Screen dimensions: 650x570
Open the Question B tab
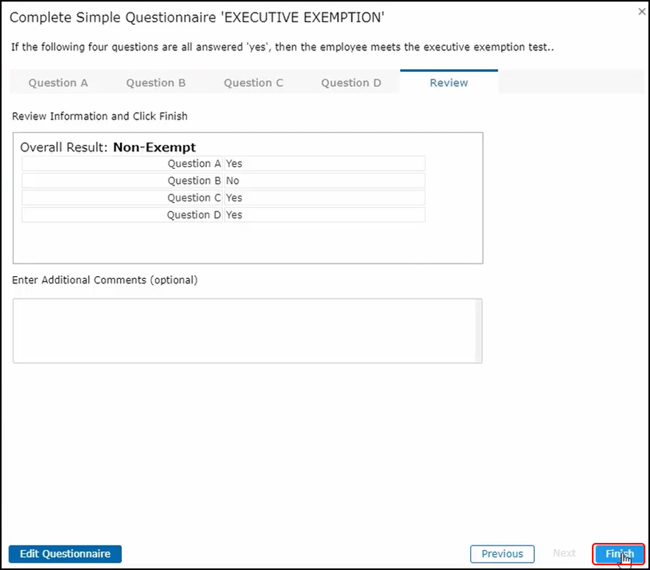tap(156, 83)
